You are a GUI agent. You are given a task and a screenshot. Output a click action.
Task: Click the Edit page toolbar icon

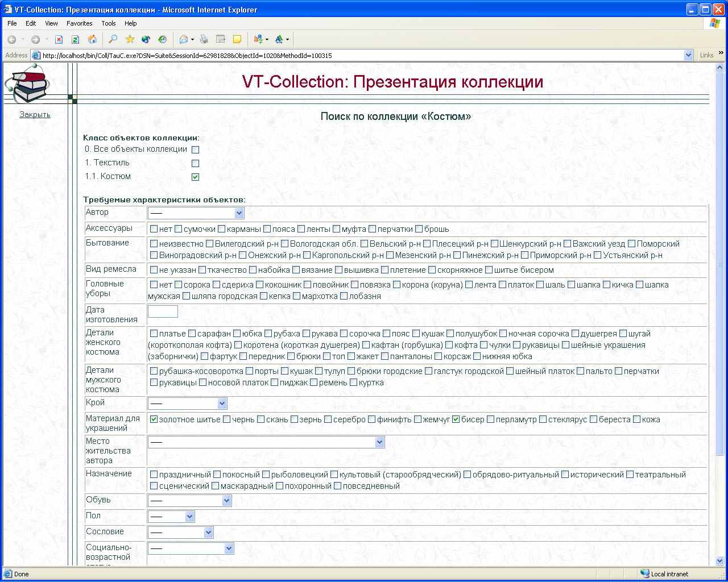[x=221, y=39]
